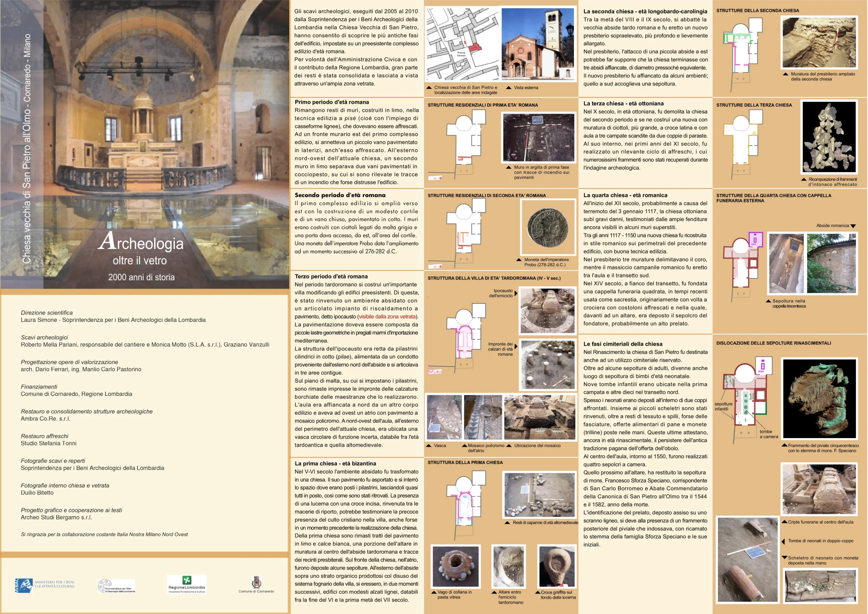Screen dimensions: 868x614
Task: Open the sixteenth-century cope fragment photo
Action: [819, 399]
